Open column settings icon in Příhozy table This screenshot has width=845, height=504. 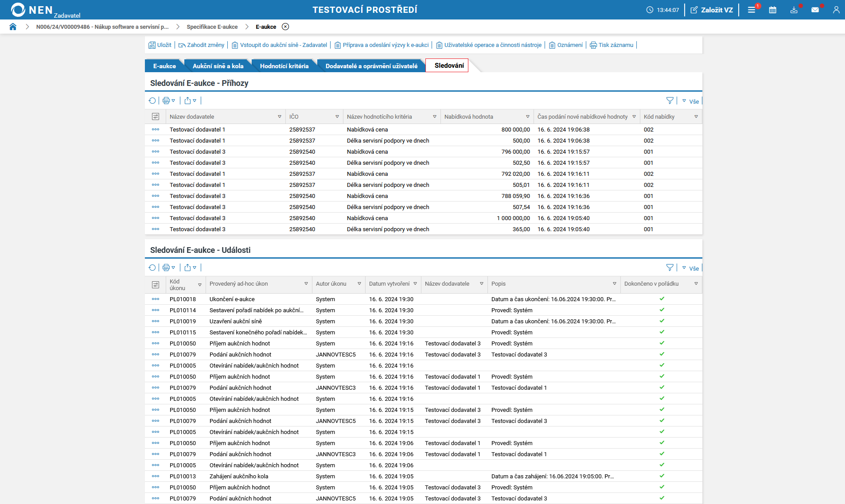tap(156, 116)
